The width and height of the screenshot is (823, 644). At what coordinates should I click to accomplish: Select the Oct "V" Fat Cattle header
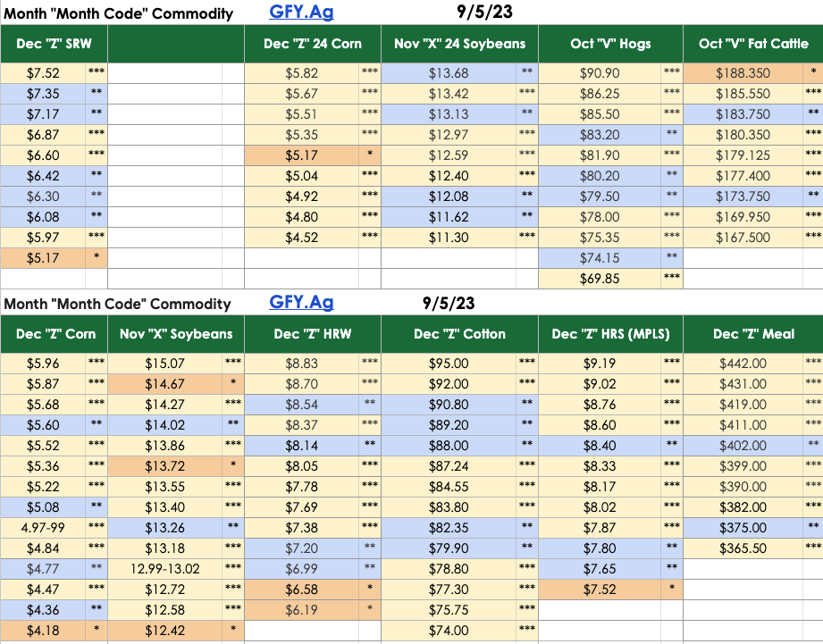[x=752, y=44]
